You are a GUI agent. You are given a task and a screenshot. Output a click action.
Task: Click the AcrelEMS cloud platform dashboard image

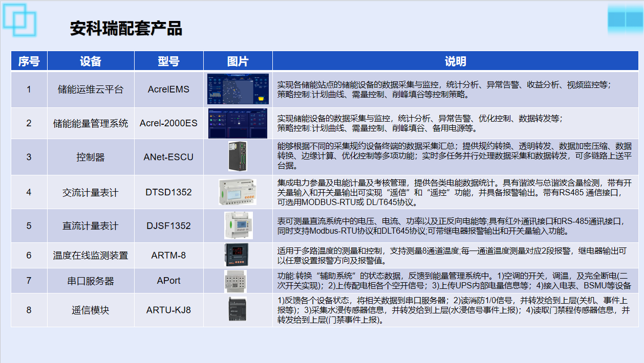(x=238, y=89)
